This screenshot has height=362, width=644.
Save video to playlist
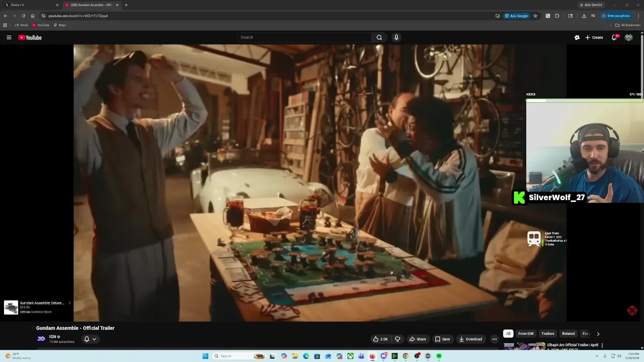coord(442,339)
